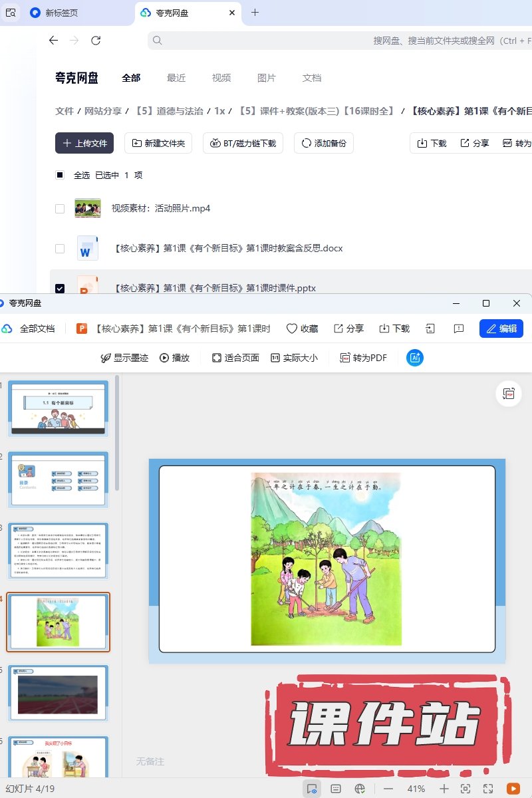This screenshot has height=798, width=532.
Task: Check the box for 视频素材：活动照片.mp4
Action: point(60,209)
